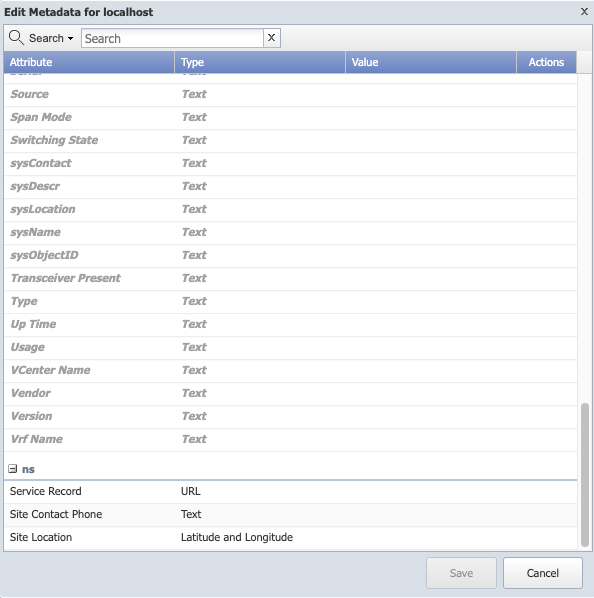
Task: Click the Actions column header
Action: (546, 62)
